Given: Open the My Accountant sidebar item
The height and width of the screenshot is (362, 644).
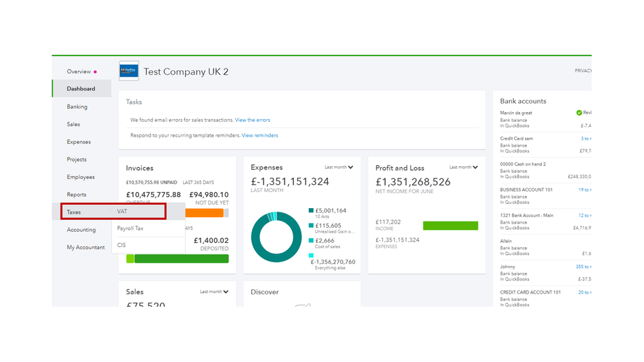Looking at the screenshot, I should click(86, 247).
